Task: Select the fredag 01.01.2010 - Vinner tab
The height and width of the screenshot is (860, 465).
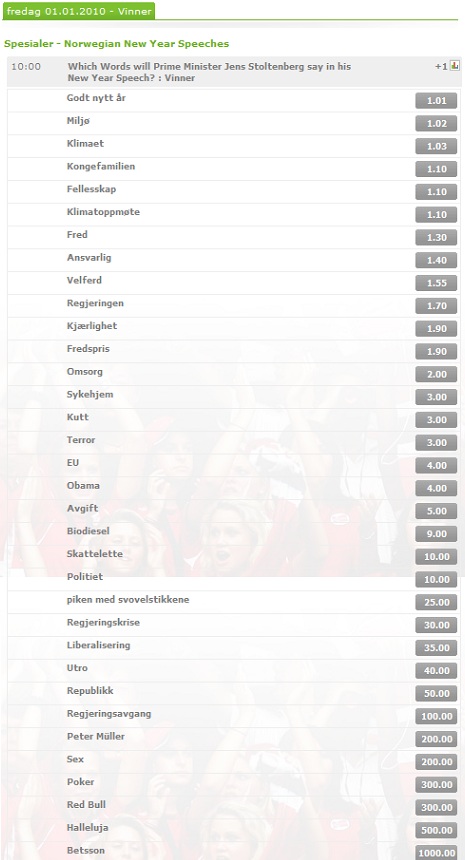Action: [78, 12]
